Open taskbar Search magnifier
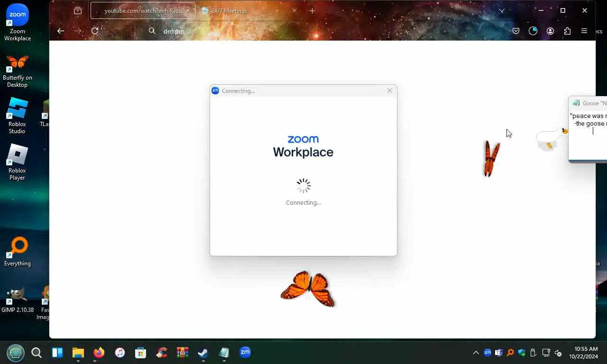Image resolution: width=607 pixels, height=364 pixels. tap(37, 353)
